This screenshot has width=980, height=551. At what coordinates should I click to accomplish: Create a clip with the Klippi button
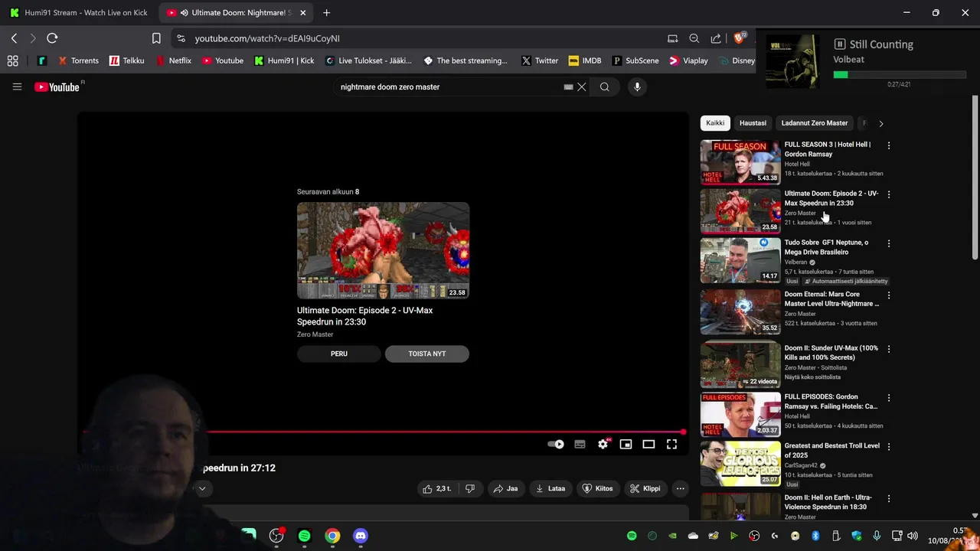pyautogui.click(x=645, y=488)
